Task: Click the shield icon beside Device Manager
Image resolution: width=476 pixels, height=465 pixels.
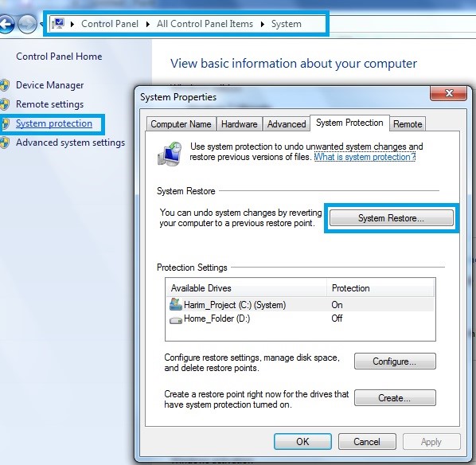Action: pos(5,85)
